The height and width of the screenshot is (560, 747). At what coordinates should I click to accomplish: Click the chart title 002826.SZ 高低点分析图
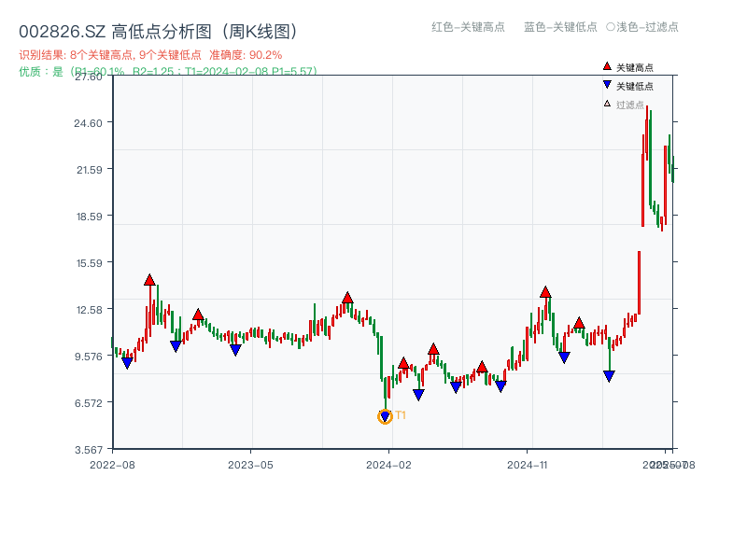point(159,32)
